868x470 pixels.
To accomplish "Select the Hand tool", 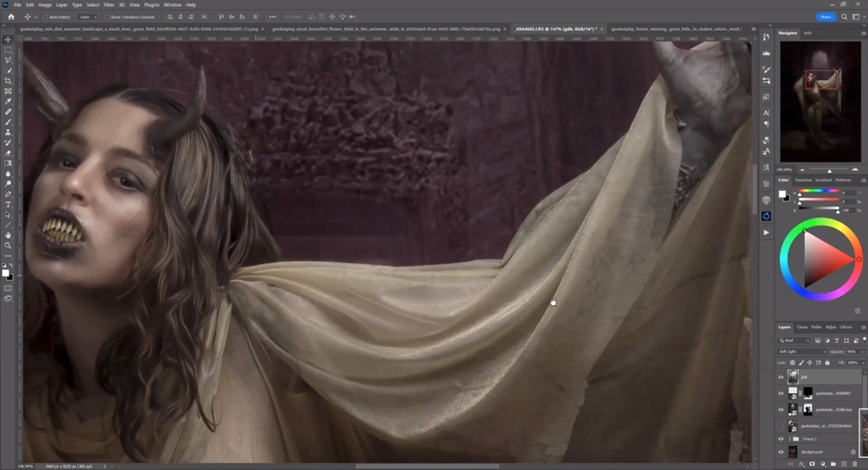I will coord(8,235).
